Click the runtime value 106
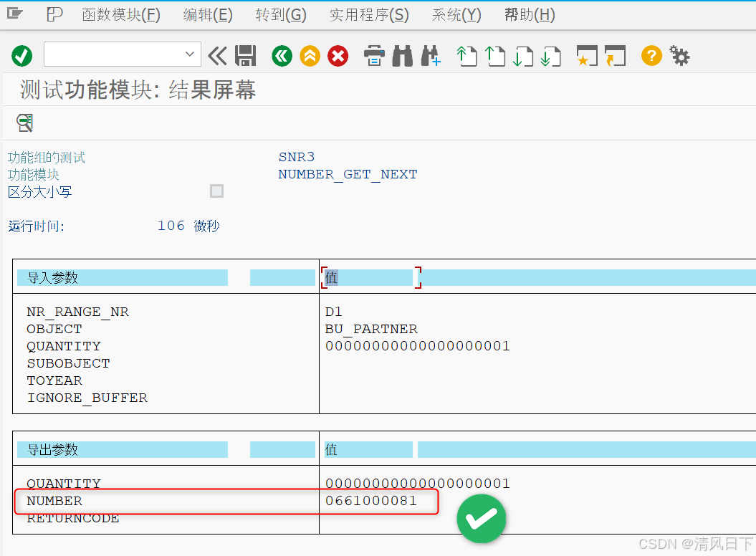756x556 pixels. [171, 226]
